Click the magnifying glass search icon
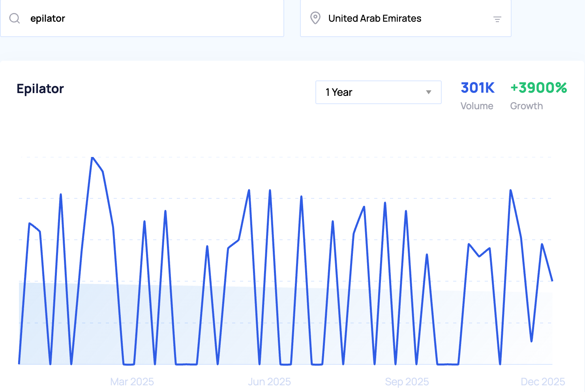The width and height of the screenshot is (585, 392). point(15,19)
